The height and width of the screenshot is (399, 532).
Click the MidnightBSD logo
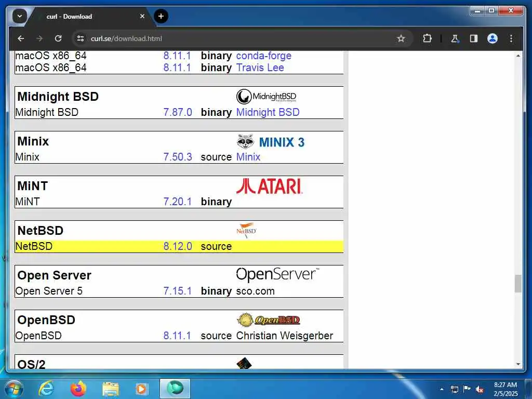(x=267, y=96)
